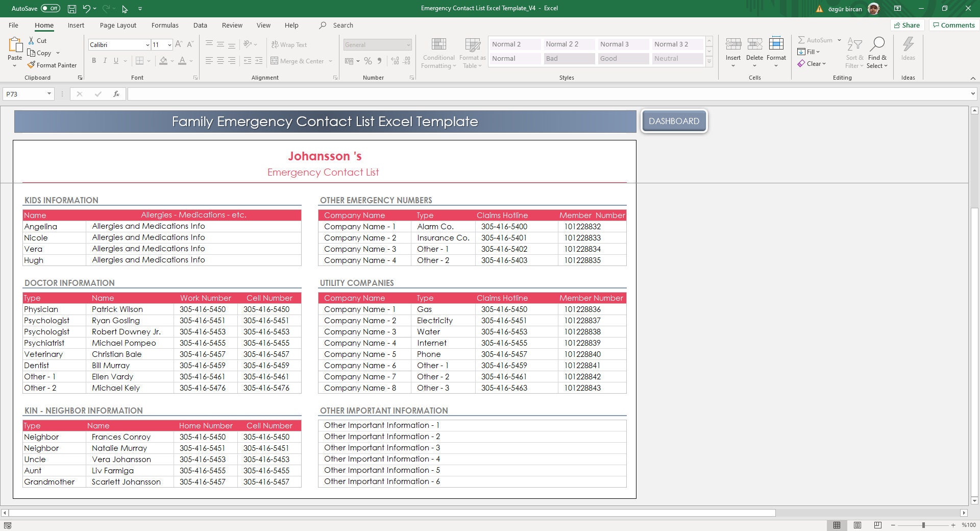
Task: Switch to the Formulas ribbon tab
Action: pyautogui.click(x=164, y=25)
